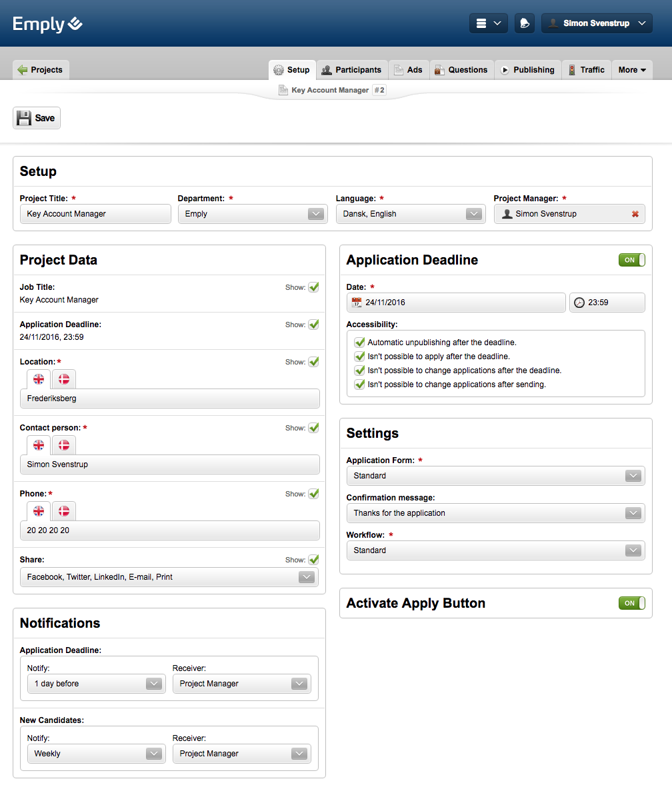This screenshot has height=785, width=672.
Task: Open the Application Form dropdown
Action: pyautogui.click(x=496, y=476)
